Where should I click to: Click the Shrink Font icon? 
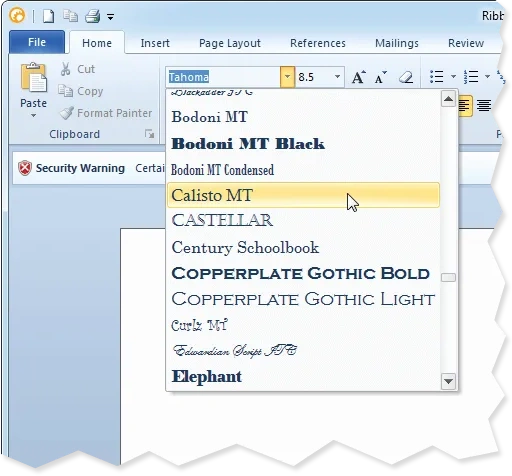pos(381,77)
